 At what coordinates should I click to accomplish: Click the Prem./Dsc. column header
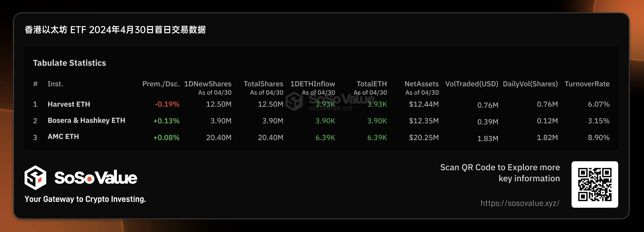pos(161,84)
